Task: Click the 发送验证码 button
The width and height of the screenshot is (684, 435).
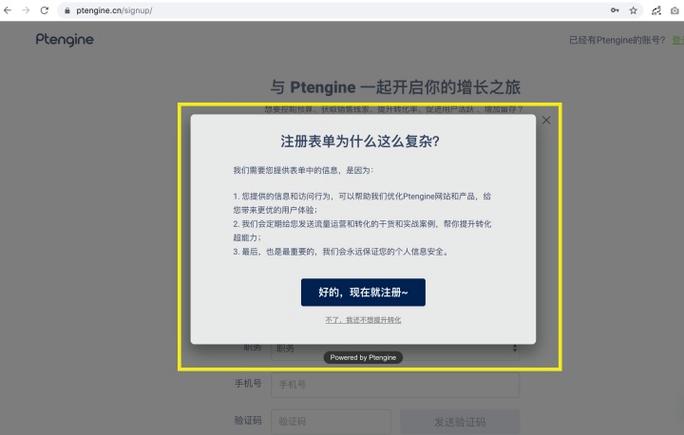Action: pos(460,421)
